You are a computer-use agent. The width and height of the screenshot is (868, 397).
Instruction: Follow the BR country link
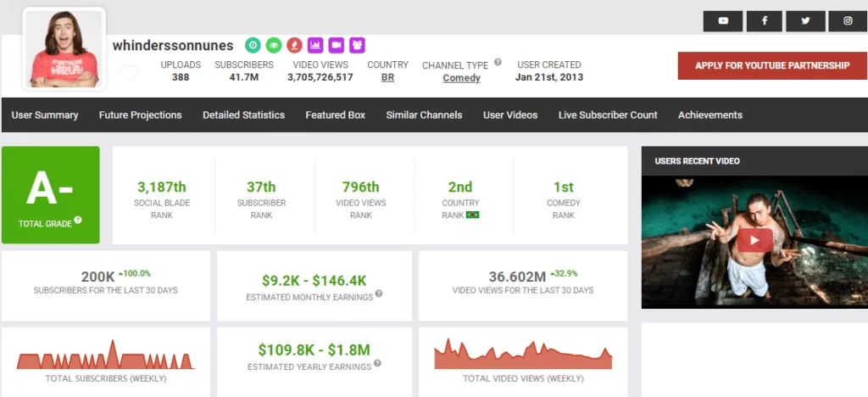tap(387, 78)
